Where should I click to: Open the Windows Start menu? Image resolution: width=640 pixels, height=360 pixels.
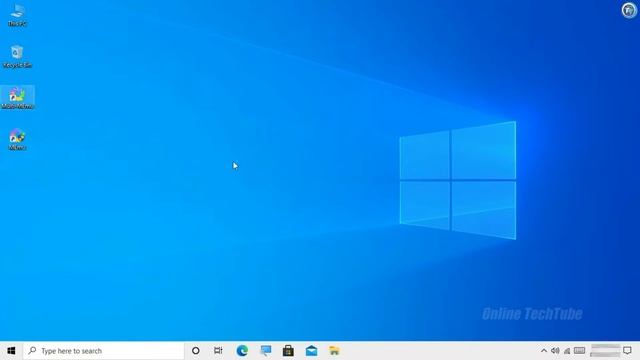[x=11, y=351]
